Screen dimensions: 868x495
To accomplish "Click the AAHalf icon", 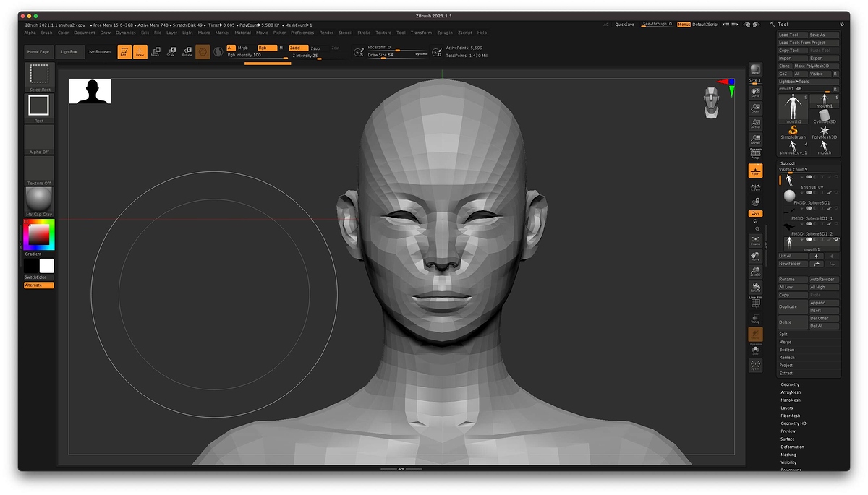I will pos(755,139).
